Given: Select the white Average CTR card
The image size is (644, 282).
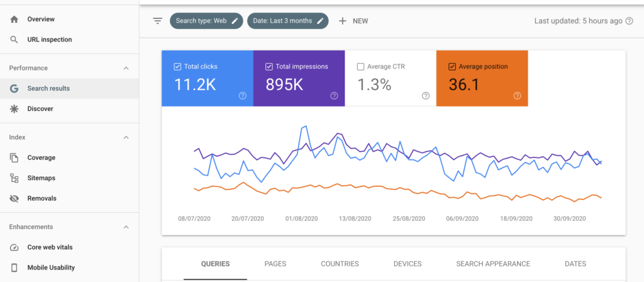Looking at the screenshot, I should pyautogui.click(x=391, y=79).
